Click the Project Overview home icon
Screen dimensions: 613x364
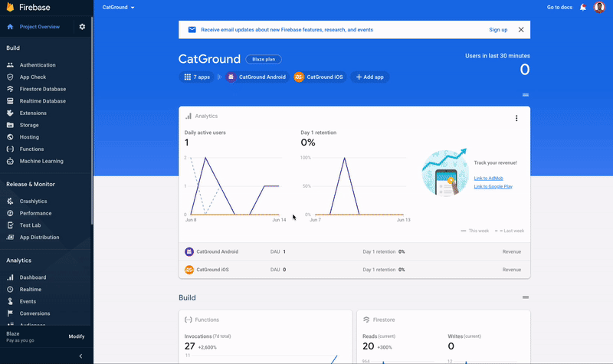(10, 27)
